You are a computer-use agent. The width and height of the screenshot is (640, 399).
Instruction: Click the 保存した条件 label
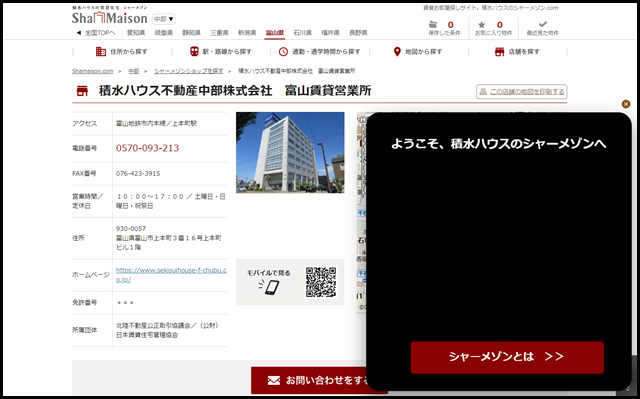click(444, 33)
